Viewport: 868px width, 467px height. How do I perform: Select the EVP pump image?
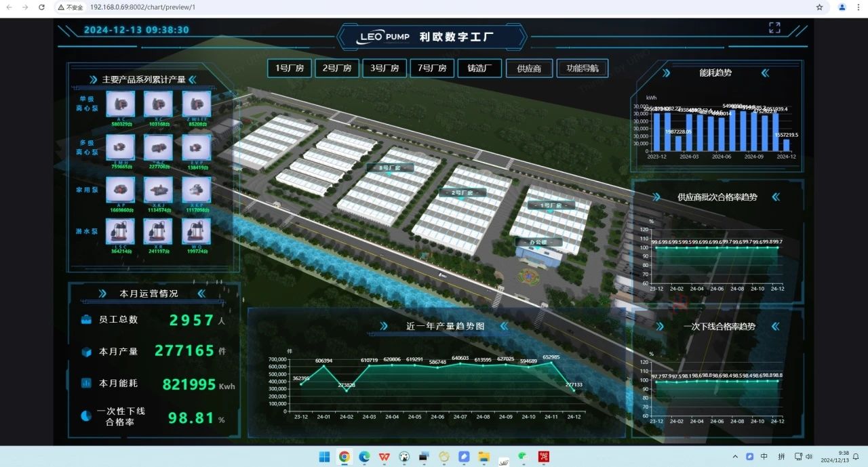coord(197,147)
